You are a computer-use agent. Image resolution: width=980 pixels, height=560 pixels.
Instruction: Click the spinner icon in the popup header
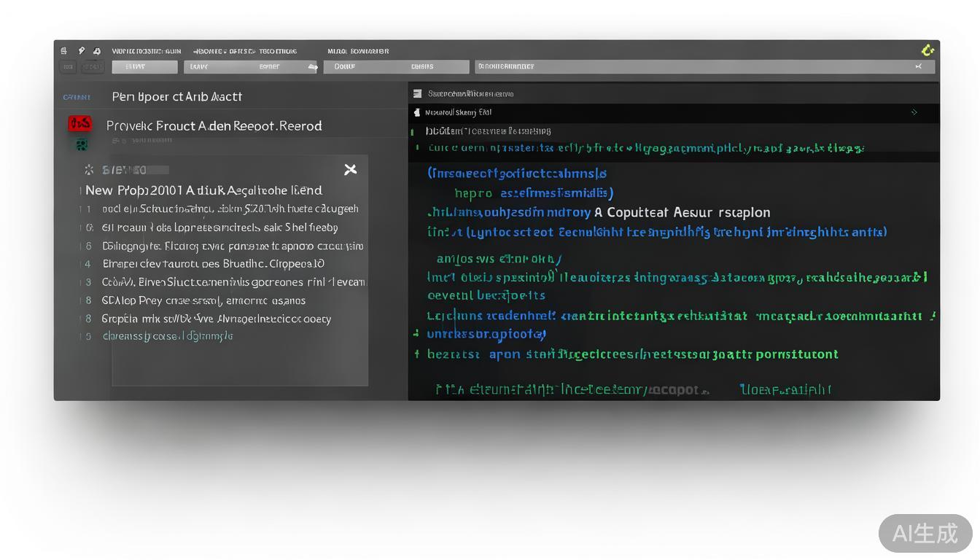tap(89, 170)
